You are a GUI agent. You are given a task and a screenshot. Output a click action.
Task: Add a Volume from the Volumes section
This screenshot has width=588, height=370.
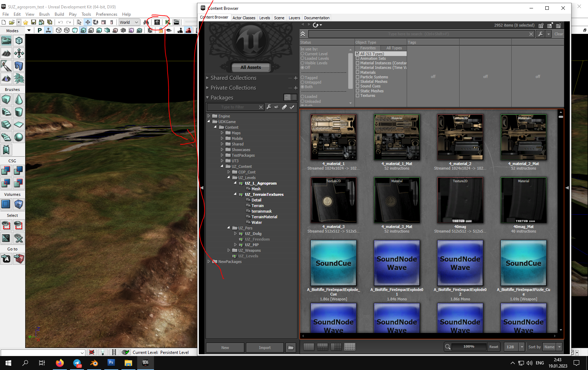pyautogui.click(x=19, y=204)
